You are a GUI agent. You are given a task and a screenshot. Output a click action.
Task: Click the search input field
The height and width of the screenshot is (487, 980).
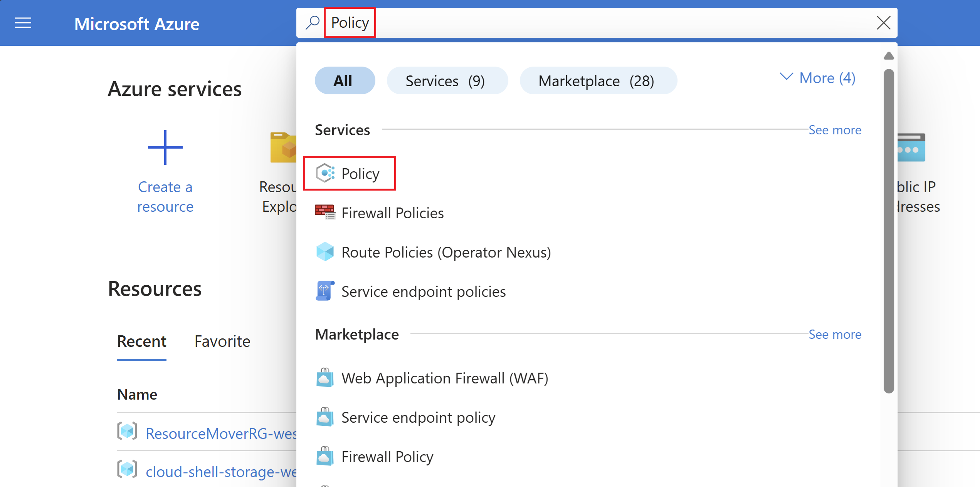tap(596, 22)
